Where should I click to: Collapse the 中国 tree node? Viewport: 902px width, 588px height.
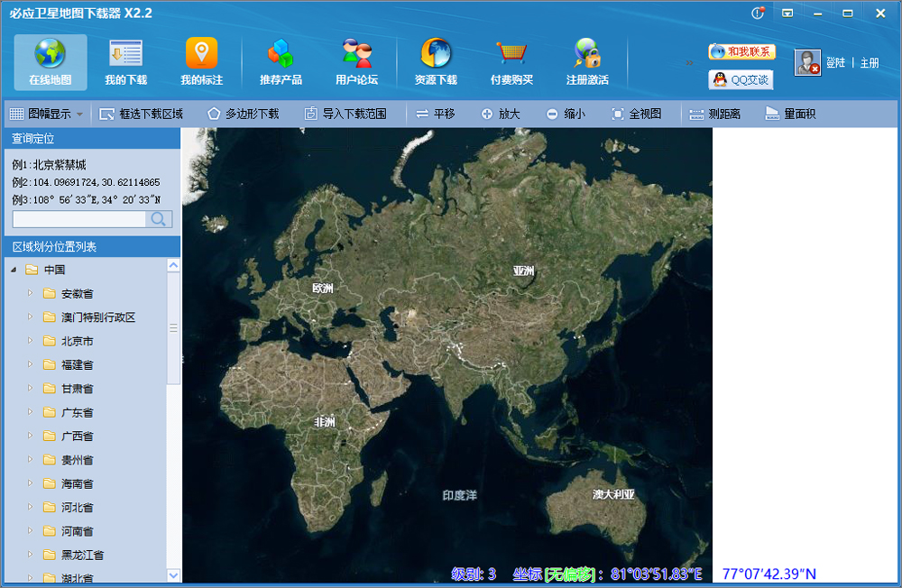click(x=14, y=271)
